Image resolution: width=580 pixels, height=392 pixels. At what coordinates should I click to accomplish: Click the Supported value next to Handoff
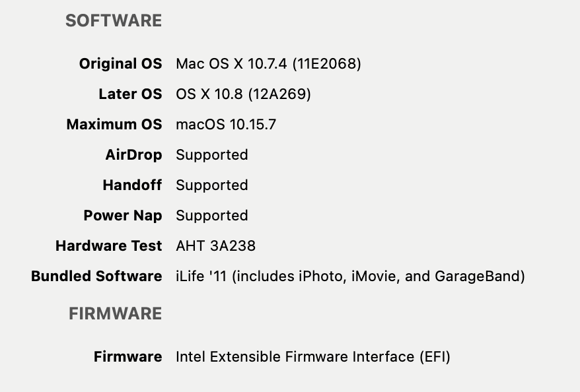click(212, 185)
